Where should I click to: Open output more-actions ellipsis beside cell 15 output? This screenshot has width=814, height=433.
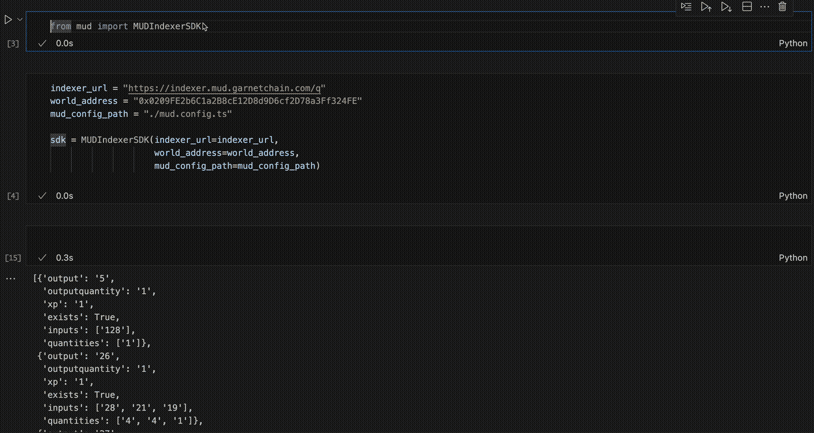tap(10, 278)
